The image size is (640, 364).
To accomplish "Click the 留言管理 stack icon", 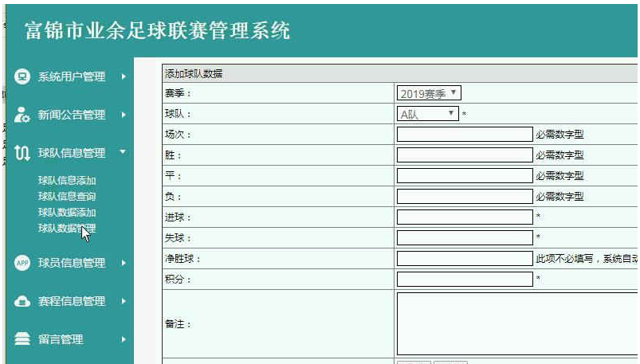I will coord(22,339).
